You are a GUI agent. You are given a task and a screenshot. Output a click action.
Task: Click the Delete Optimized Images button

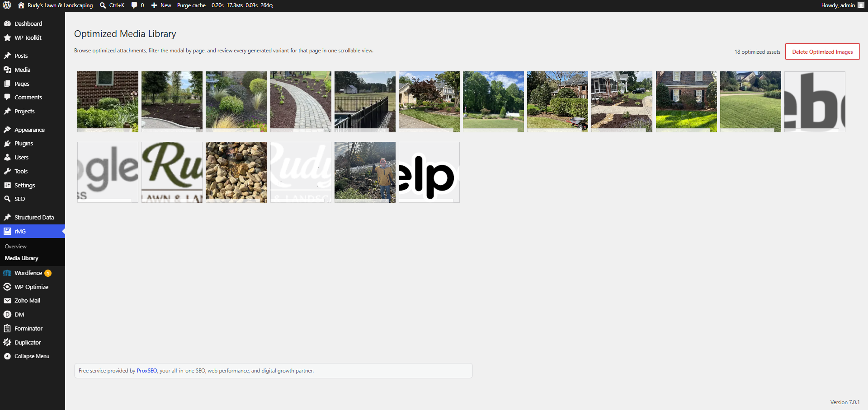(822, 51)
